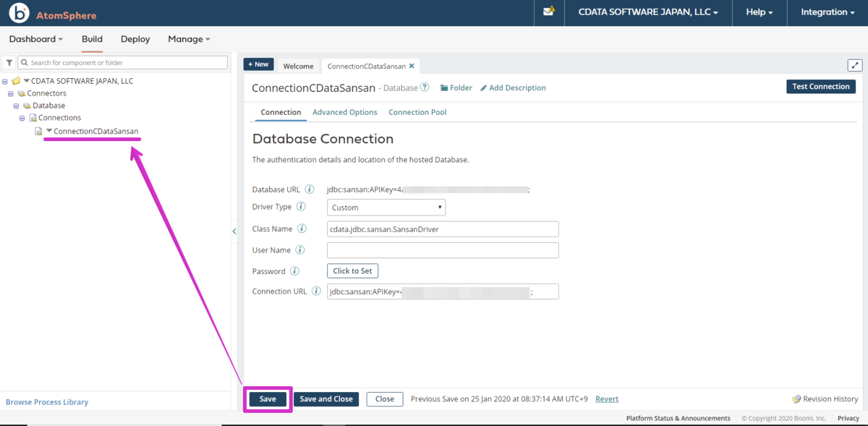Collapse the Connectors tree node

11,93
